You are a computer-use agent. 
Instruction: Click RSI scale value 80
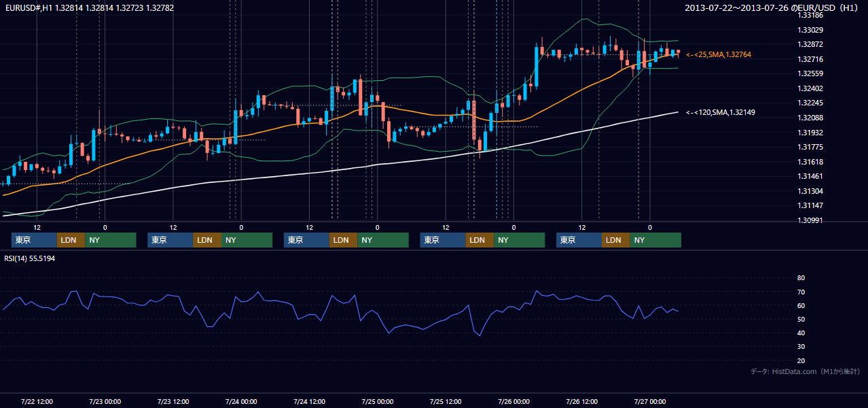801,278
